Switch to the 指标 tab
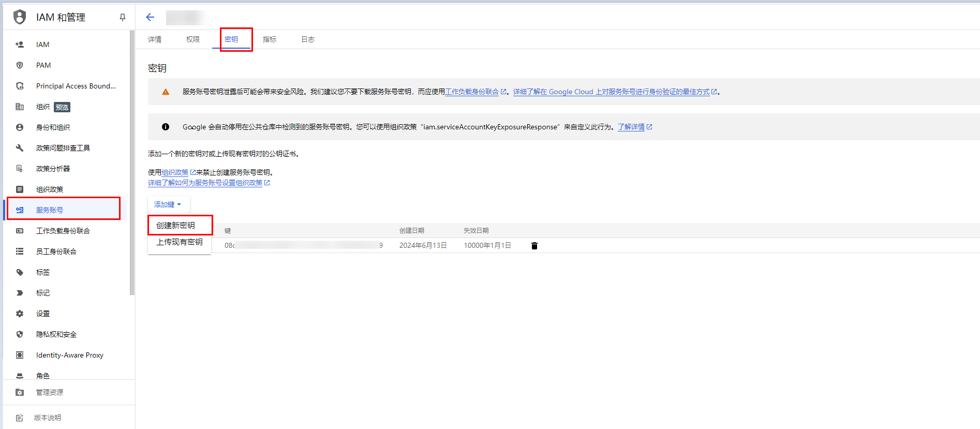This screenshot has height=429, width=980. (x=270, y=39)
